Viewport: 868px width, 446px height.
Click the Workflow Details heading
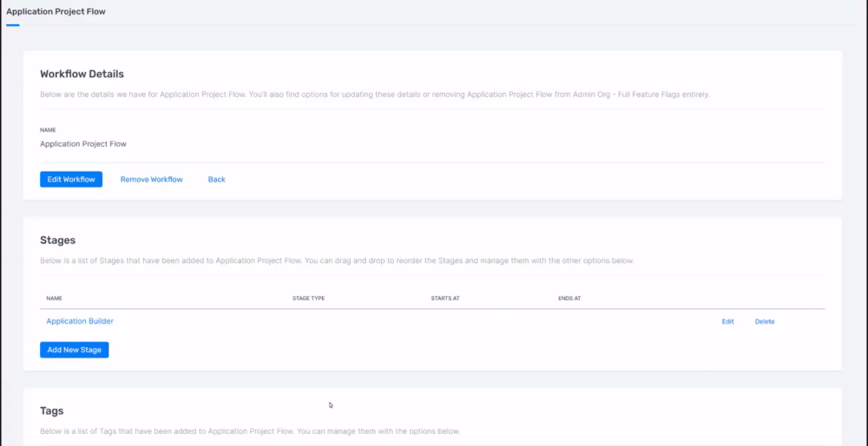(82, 74)
